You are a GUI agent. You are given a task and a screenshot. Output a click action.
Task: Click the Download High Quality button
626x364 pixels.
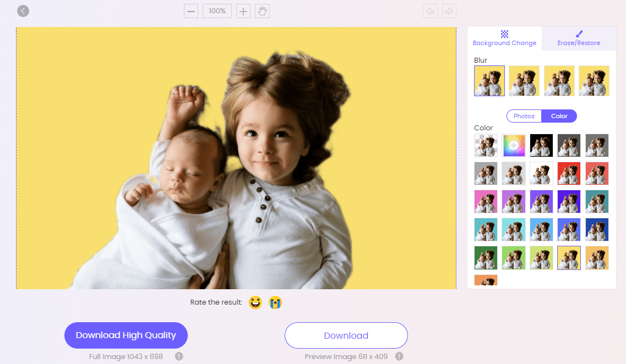pos(126,335)
